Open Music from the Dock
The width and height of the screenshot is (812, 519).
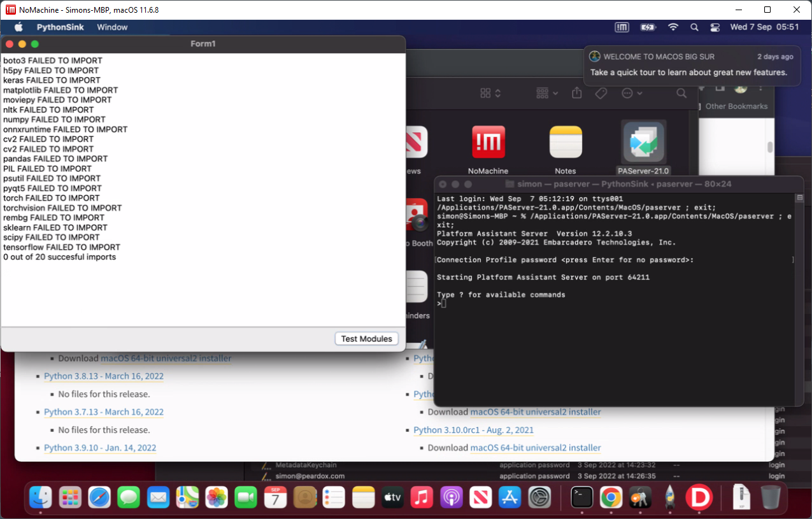tap(422, 497)
